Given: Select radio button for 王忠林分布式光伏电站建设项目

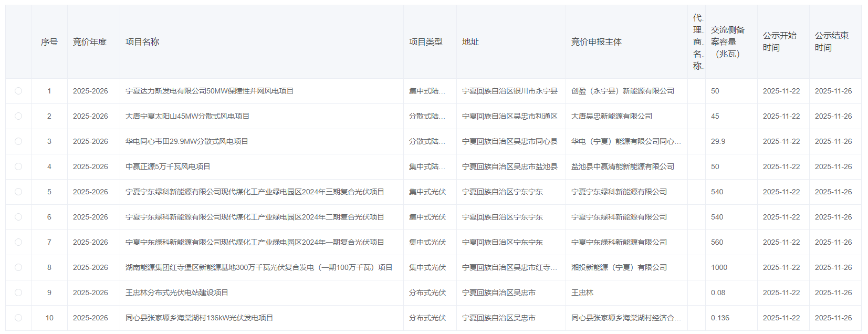Looking at the screenshot, I should (x=18, y=293).
